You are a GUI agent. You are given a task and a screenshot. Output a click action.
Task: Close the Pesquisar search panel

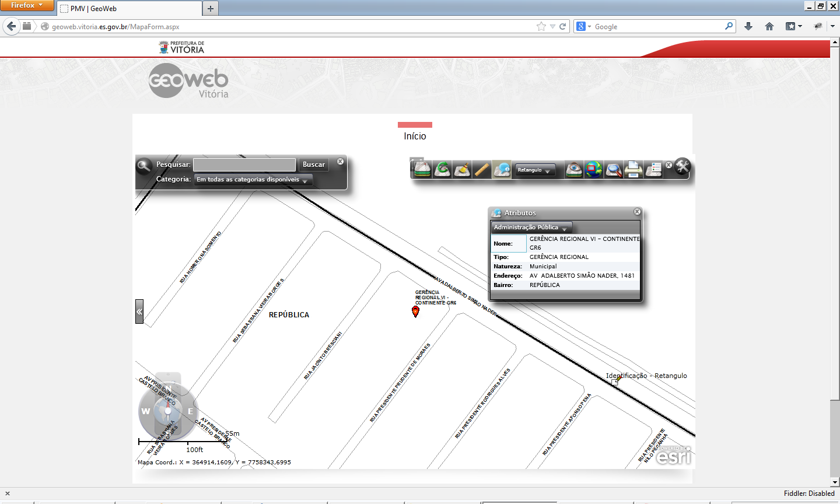[341, 162]
